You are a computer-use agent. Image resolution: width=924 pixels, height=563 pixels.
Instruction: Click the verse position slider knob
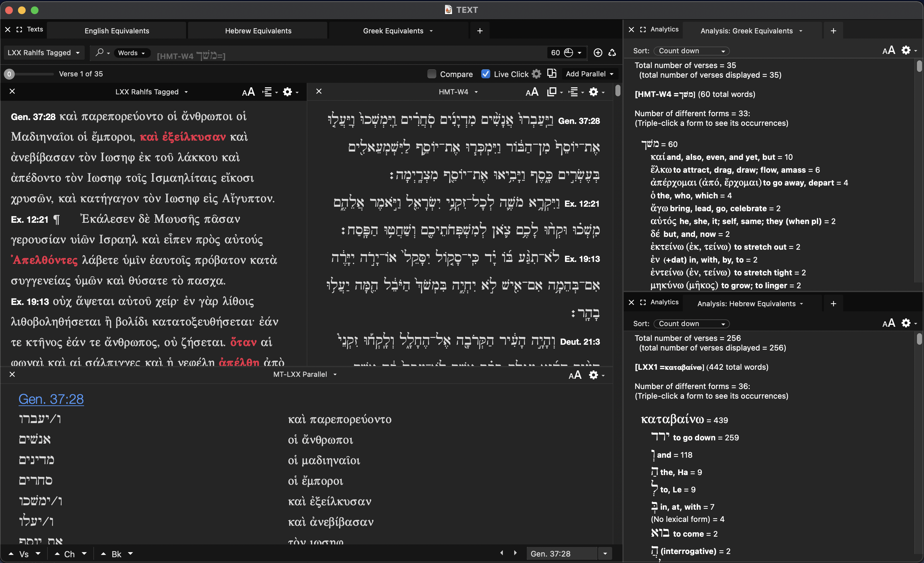[x=9, y=74]
